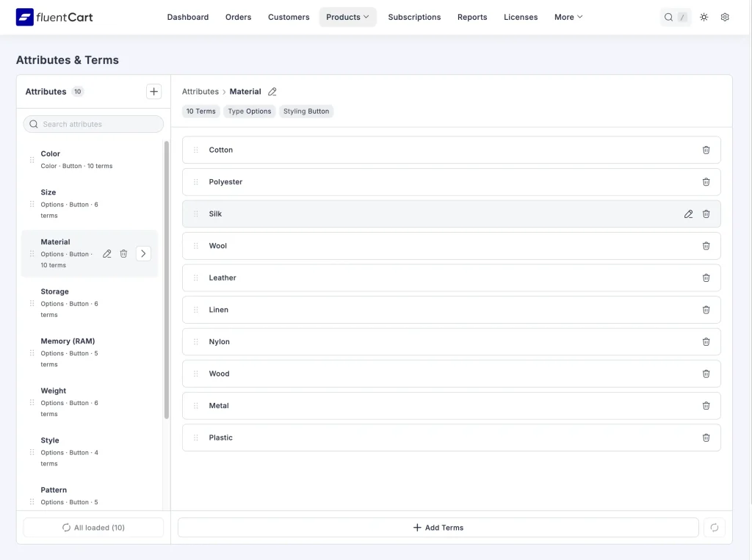Viewport: 752px width, 560px height.
Task: Toggle the light/dark theme sun icon
Action: (704, 18)
